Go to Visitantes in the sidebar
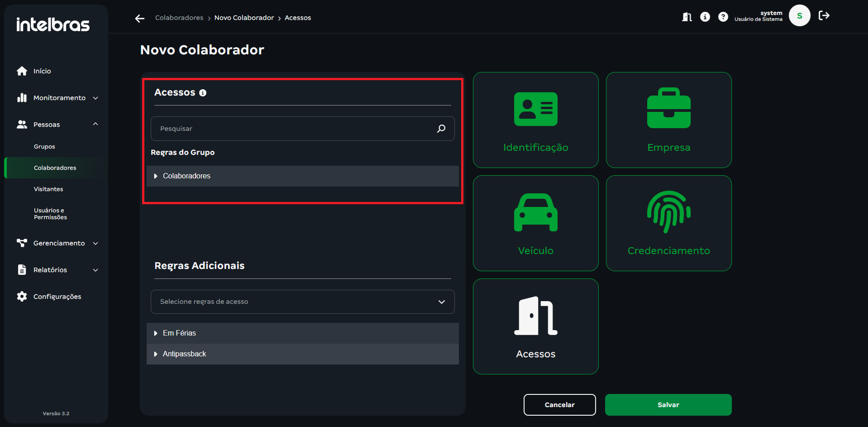 click(48, 189)
